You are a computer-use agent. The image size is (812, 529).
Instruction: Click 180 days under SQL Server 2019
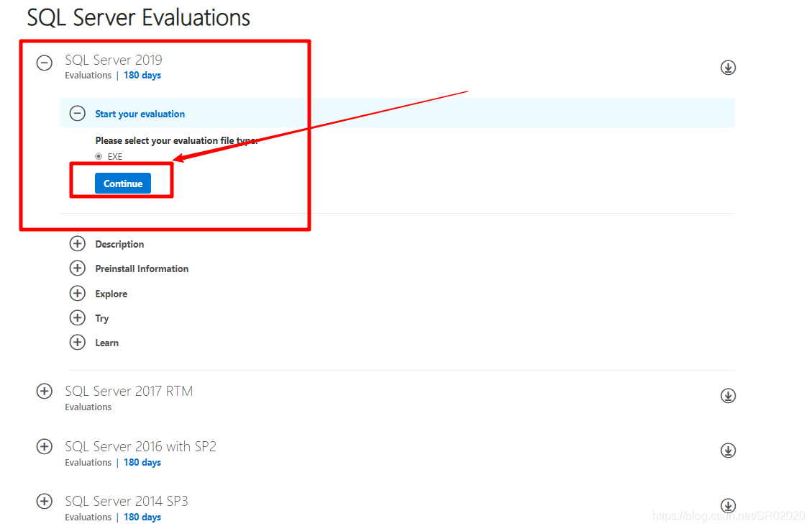(x=142, y=75)
